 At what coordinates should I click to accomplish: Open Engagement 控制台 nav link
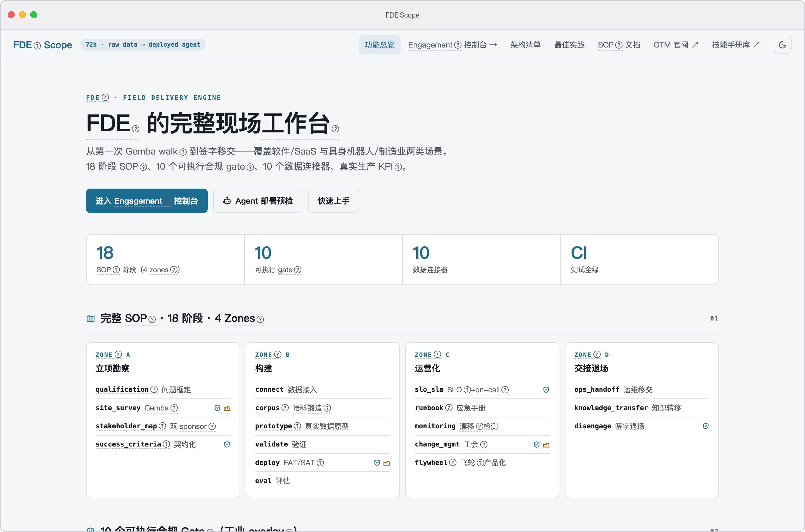[452, 45]
